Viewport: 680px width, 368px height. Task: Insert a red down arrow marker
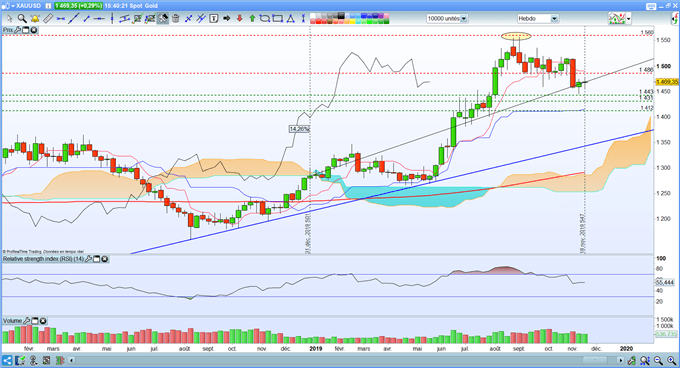[239, 19]
